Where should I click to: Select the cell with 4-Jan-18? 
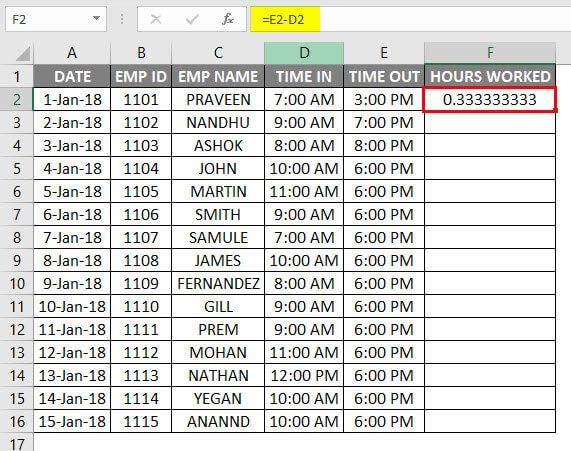pos(72,168)
